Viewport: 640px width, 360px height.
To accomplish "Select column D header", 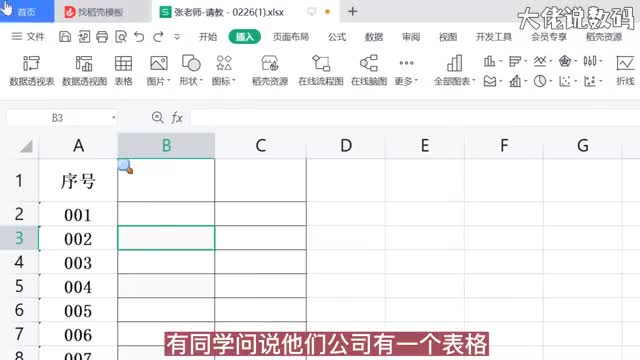I will [x=346, y=145].
